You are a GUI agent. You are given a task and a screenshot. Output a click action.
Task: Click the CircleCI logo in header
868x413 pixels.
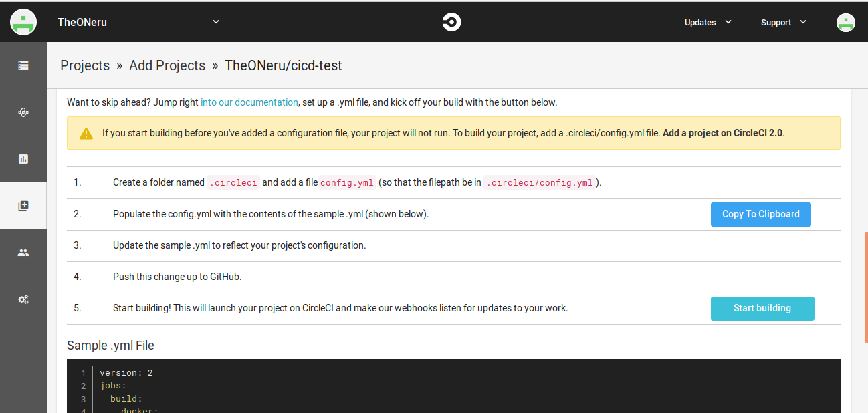click(451, 22)
